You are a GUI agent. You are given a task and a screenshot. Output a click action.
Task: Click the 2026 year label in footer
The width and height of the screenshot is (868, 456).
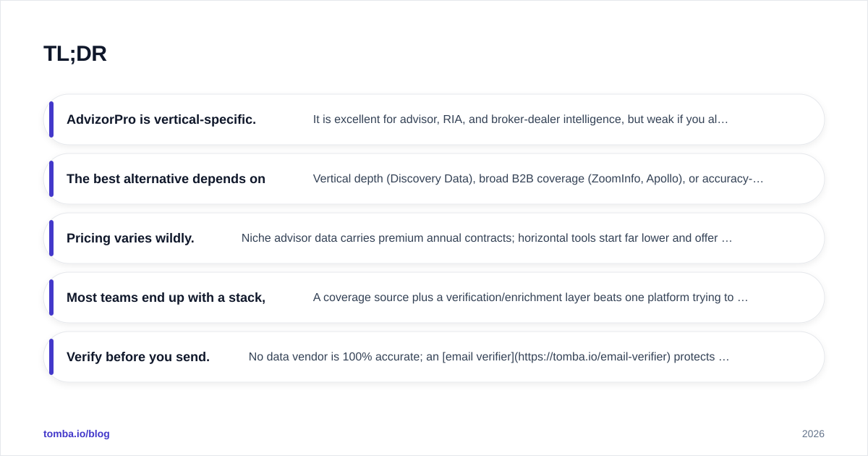point(813,434)
